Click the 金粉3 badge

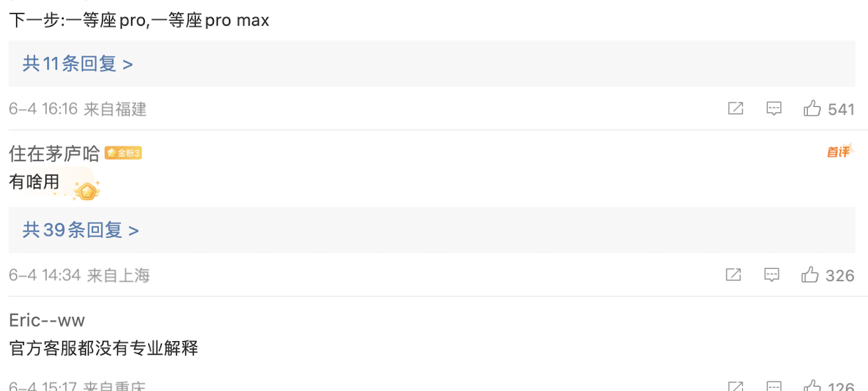(123, 153)
